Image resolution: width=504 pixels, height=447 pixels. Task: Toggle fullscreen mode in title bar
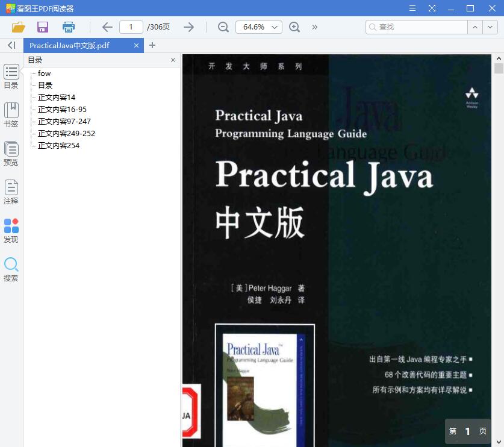432,8
